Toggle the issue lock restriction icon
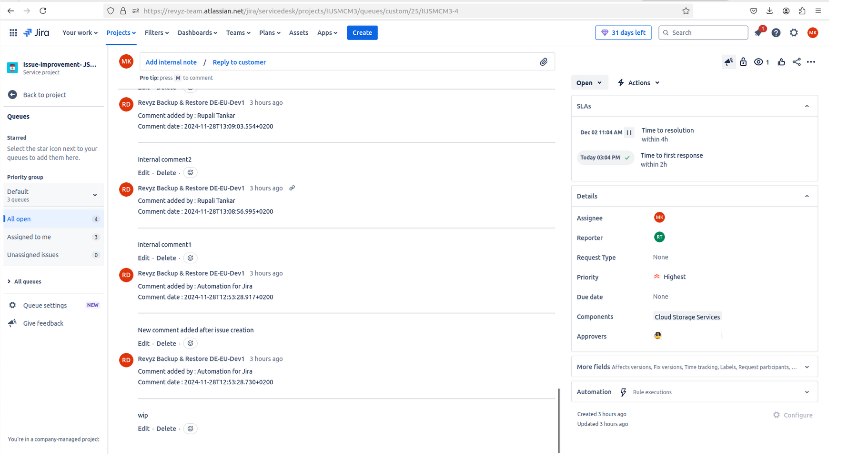This screenshot has width=868, height=469. click(x=743, y=62)
